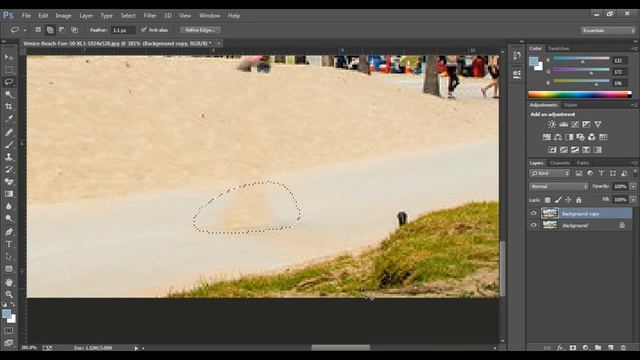
Task: Open the Essentials workspace dropdown
Action: point(608,30)
